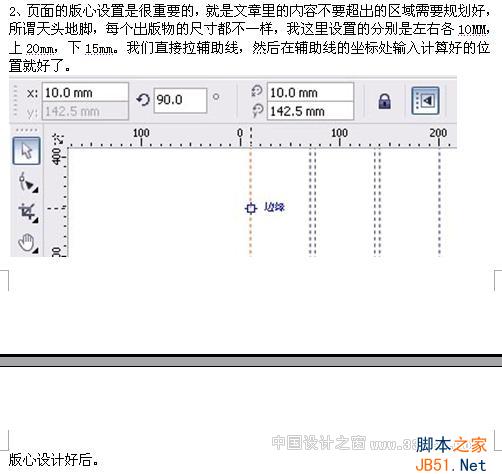Click the toolbox drag handle dots
This screenshot has height=474, width=502.
(27, 130)
